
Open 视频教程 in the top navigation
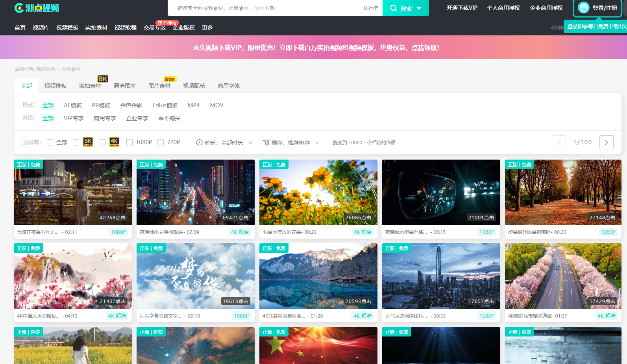coord(125,28)
